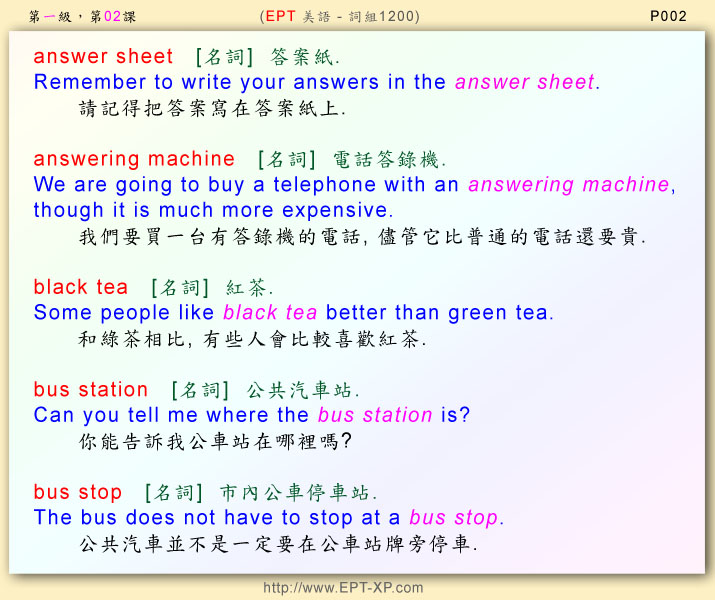
Task: Click the red headword 'bus station'
Action: (91, 390)
